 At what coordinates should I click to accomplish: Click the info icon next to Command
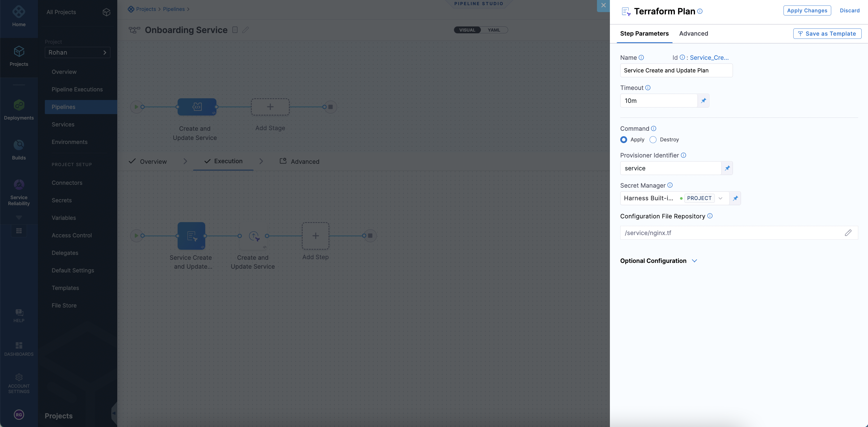[654, 128]
